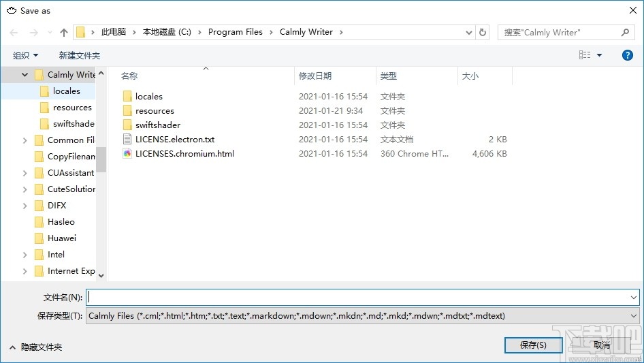The height and width of the screenshot is (363, 644).
Task: Select the locales folder icon in list
Action: pos(127,96)
